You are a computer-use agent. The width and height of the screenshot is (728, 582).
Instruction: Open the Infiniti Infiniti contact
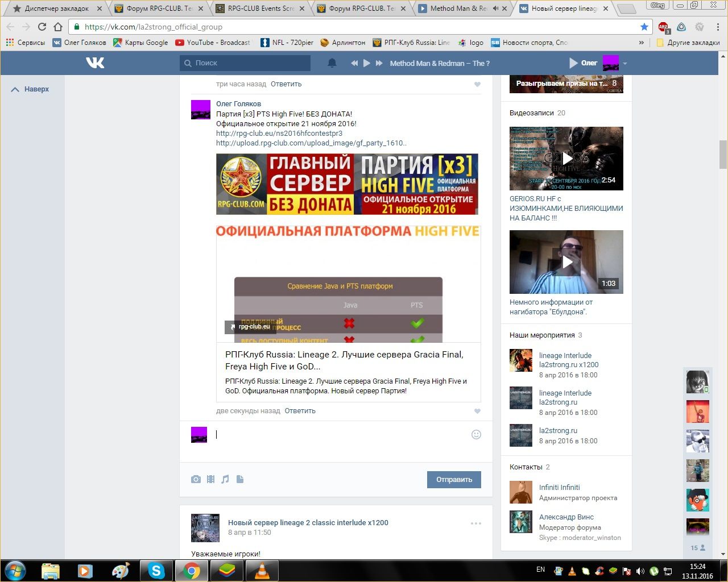click(x=560, y=488)
